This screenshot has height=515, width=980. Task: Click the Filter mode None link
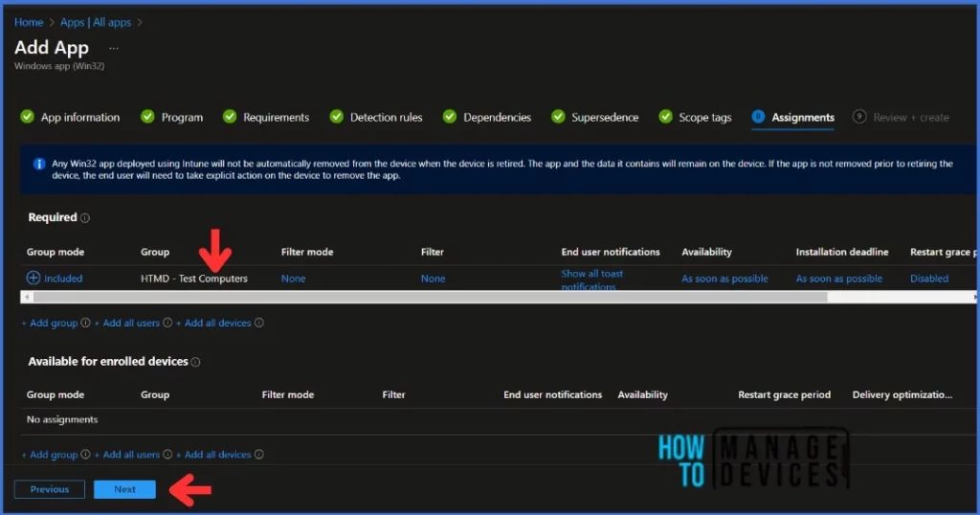click(293, 279)
